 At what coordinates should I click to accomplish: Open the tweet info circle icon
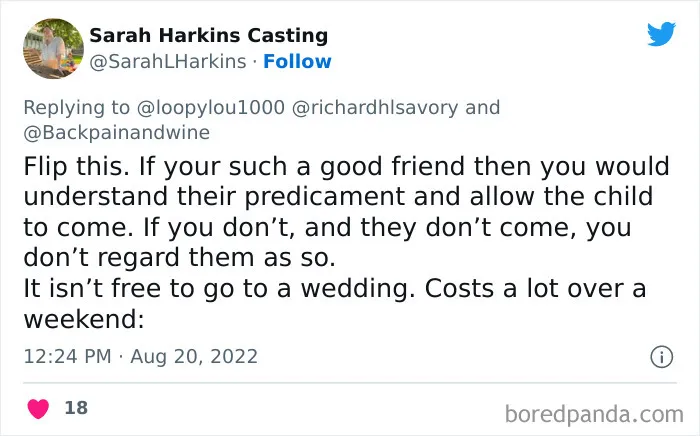pyautogui.click(x=661, y=357)
